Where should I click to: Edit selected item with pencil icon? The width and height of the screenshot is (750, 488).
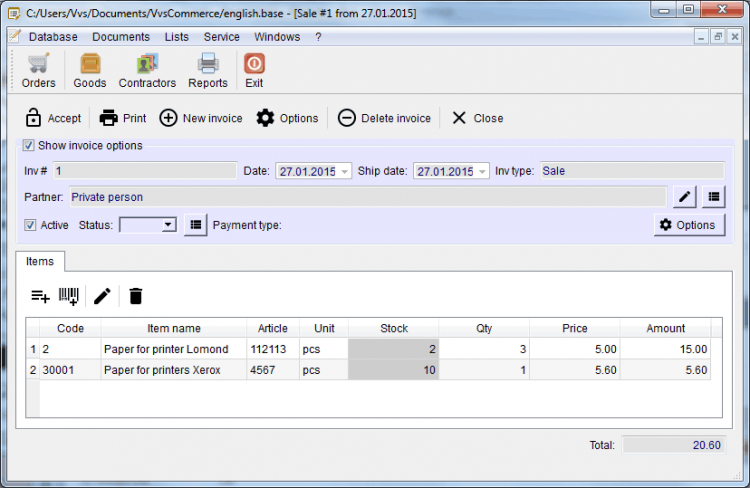coord(102,296)
